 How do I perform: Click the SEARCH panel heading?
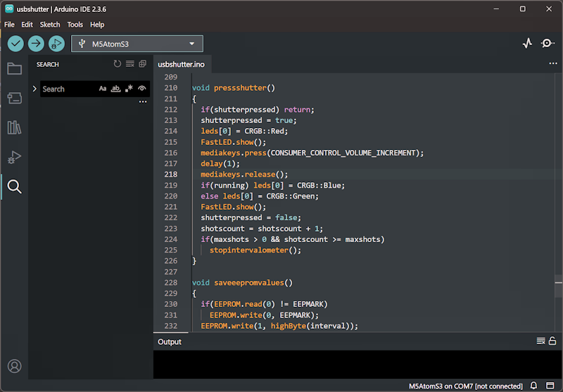click(47, 65)
